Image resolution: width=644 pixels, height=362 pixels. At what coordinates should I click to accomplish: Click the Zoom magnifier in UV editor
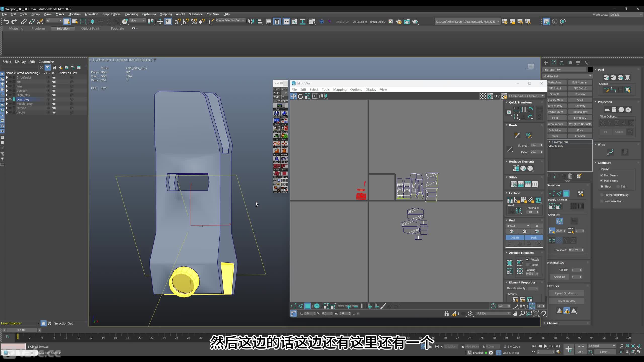point(522,313)
